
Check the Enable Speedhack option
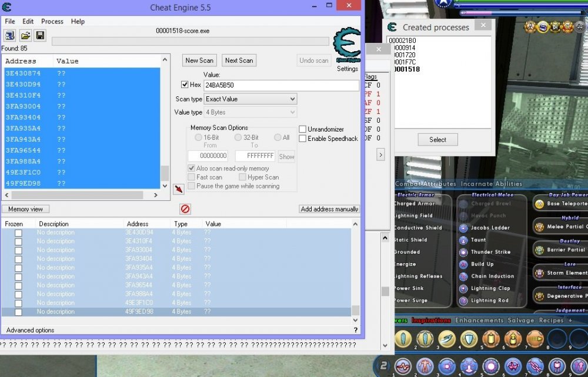(303, 139)
